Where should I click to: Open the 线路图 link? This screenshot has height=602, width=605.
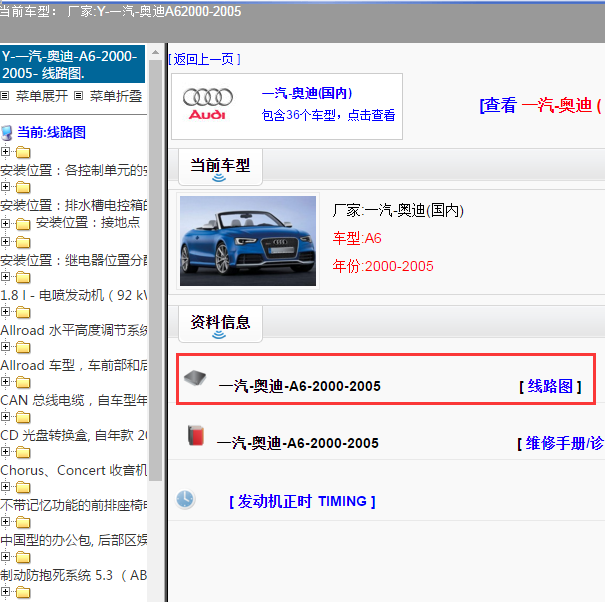click(550, 386)
